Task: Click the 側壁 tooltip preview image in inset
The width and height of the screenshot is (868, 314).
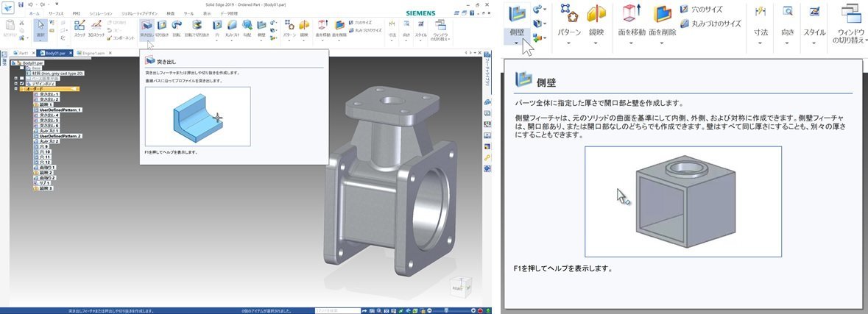Action: pos(683,201)
